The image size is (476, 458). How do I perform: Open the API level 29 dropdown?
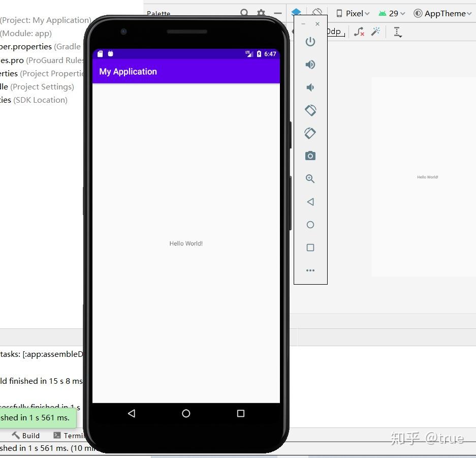pyautogui.click(x=392, y=13)
